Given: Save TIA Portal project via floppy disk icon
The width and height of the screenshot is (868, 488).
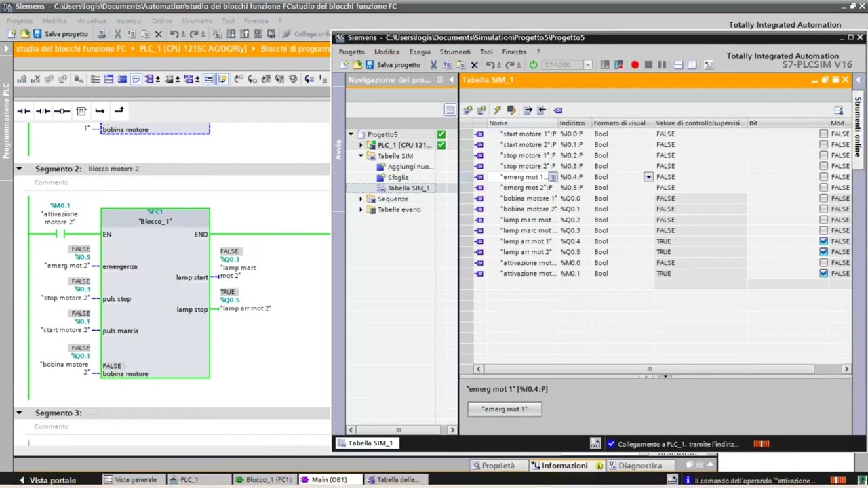Looking at the screenshot, I should pos(37,34).
